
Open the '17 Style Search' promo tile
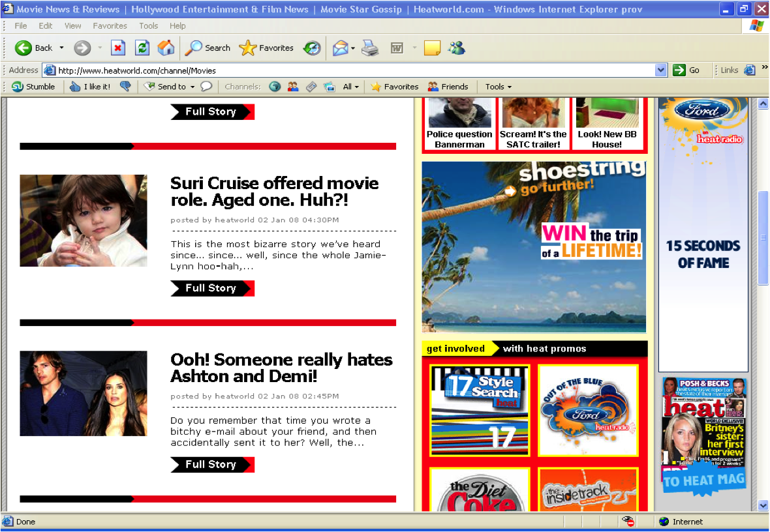(479, 410)
